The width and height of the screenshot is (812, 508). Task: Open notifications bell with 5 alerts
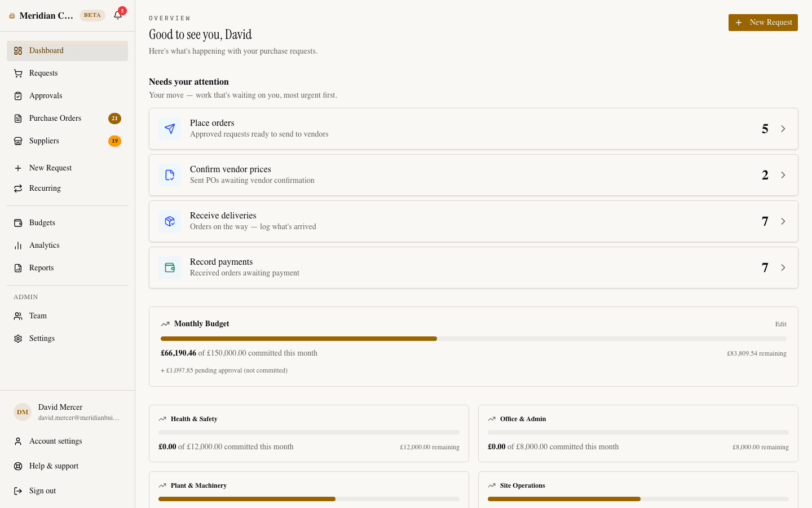click(118, 15)
